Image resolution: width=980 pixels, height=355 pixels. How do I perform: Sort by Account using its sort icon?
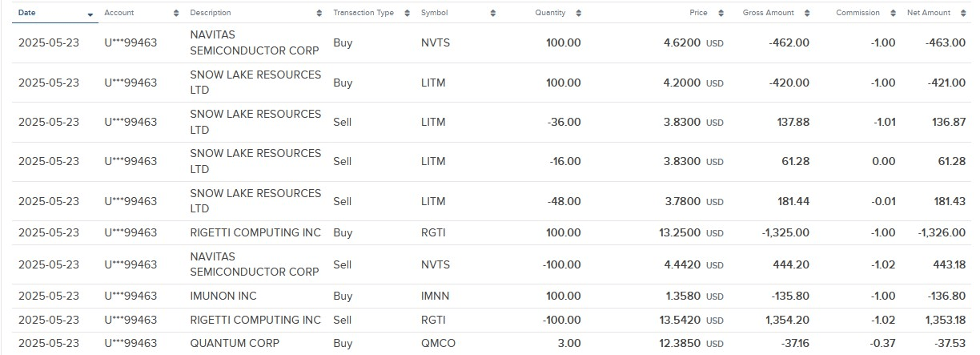coord(176,13)
